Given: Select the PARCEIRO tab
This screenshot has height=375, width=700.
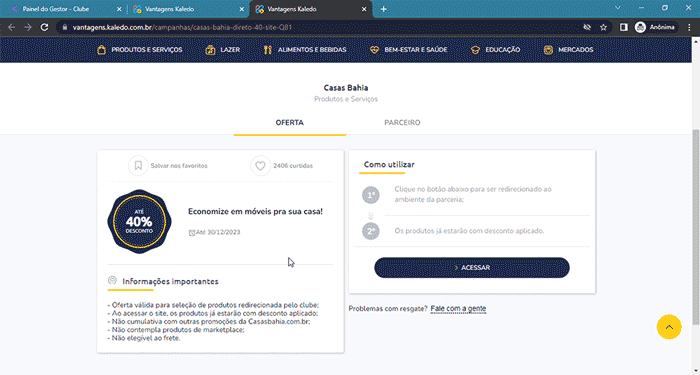Looking at the screenshot, I should (x=402, y=122).
